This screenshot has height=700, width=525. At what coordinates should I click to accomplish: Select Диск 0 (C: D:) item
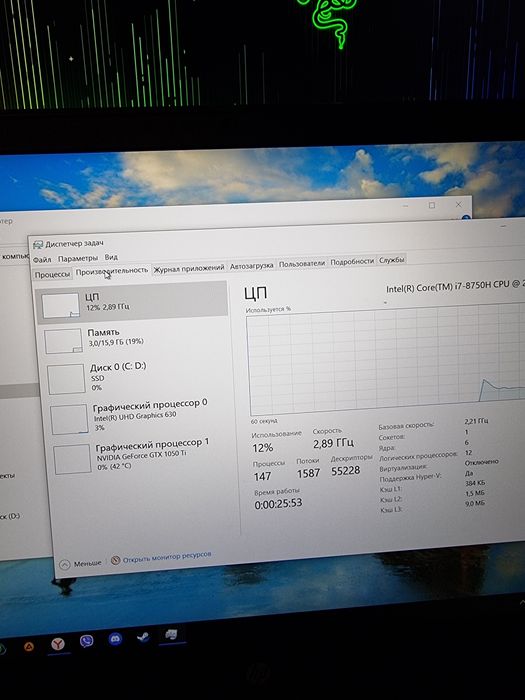pyautogui.click(x=136, y=376)
